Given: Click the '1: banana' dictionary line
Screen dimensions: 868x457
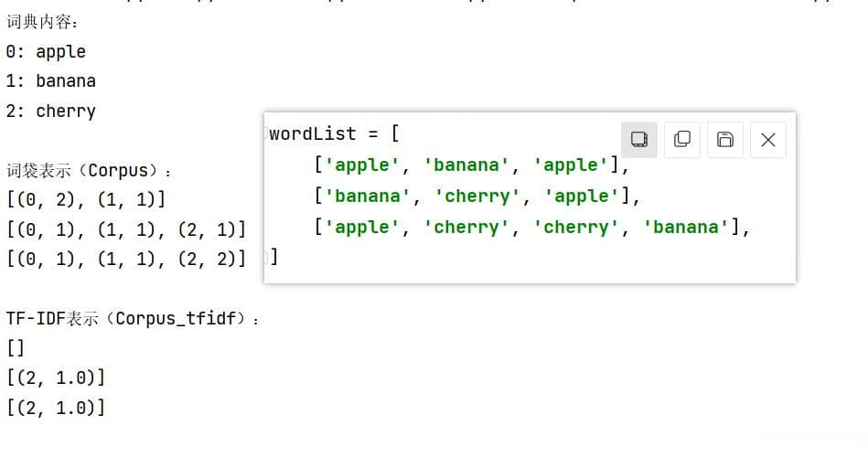Looking at the screenshot, I should click(50, 80).
